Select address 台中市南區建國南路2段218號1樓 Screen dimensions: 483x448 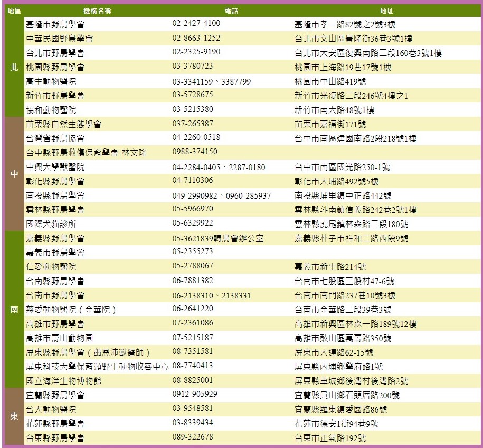click(355, 138)
